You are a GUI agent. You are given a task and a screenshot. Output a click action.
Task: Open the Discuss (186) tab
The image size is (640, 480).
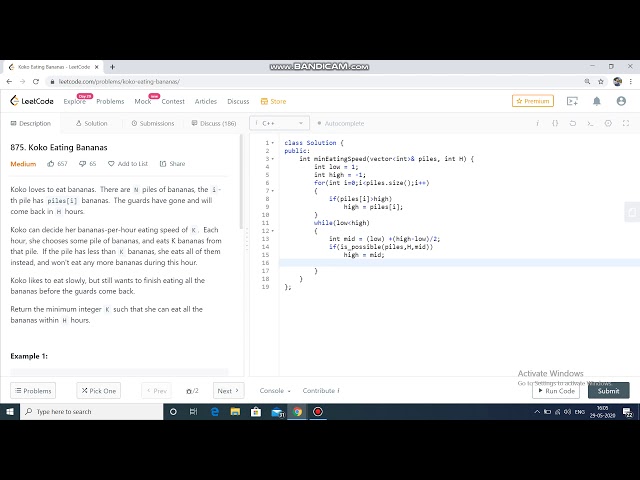(x=214, y=123)
